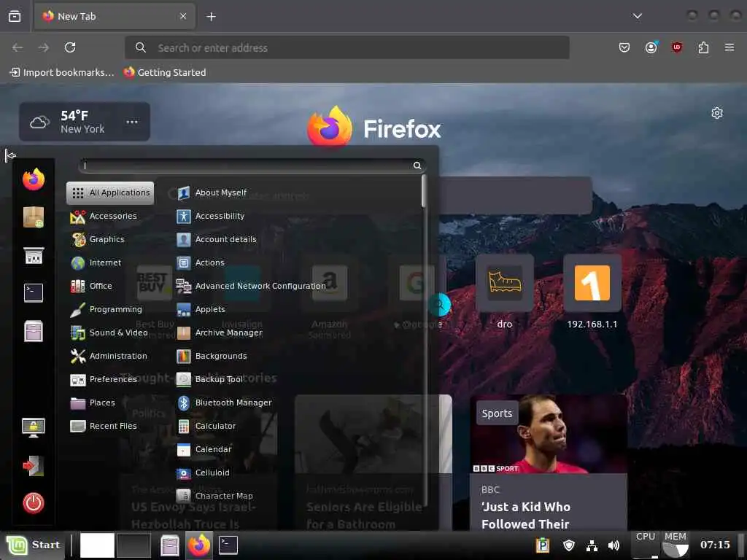Click the clock showing 07:15
The height and width of the screenshot is (560, 747).
coord(715,545)
